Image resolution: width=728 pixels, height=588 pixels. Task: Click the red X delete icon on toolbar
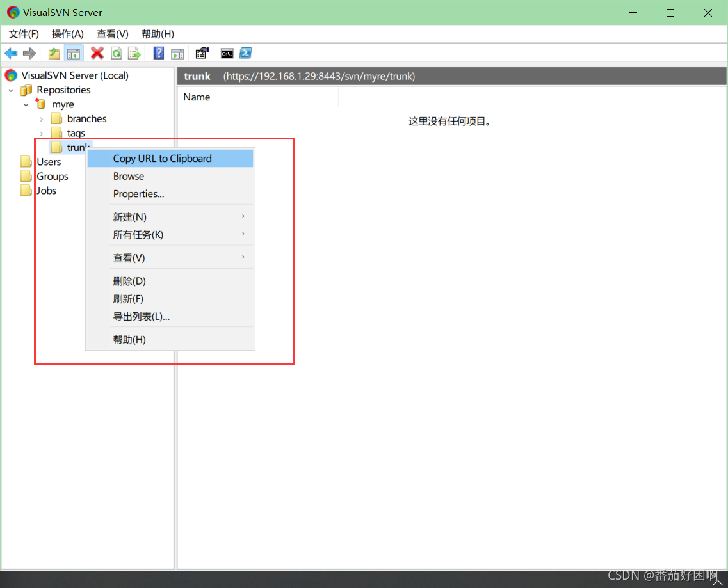pos(97,53)
